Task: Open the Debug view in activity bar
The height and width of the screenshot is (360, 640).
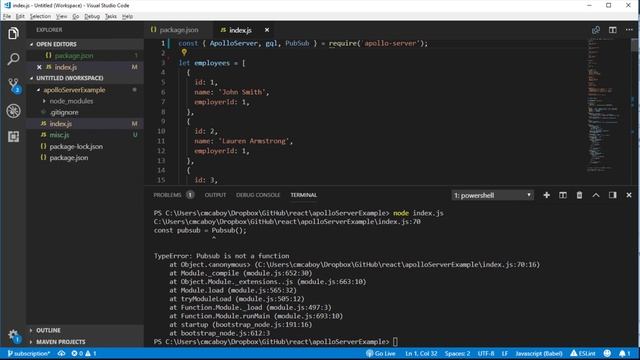Action: pos(13,111)
